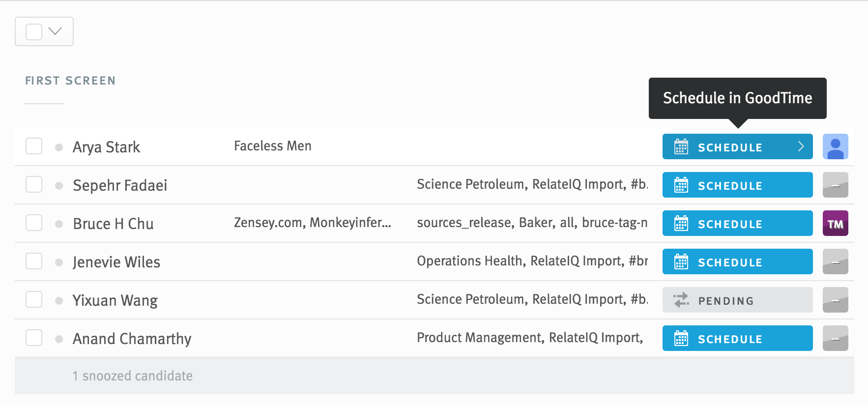Click Arya Stark's blue owner avatar icon
The image size is (868, 405).
click(x=835, y=146)
